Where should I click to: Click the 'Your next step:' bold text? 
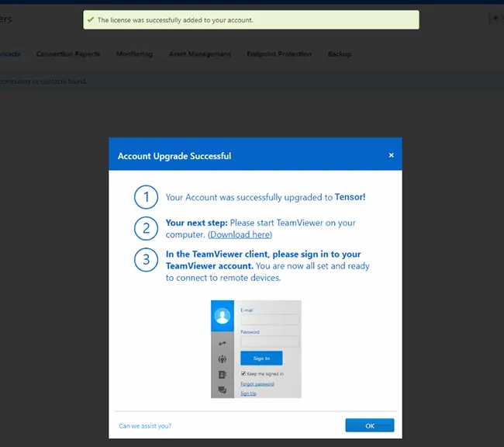click(x=196, y=223)
